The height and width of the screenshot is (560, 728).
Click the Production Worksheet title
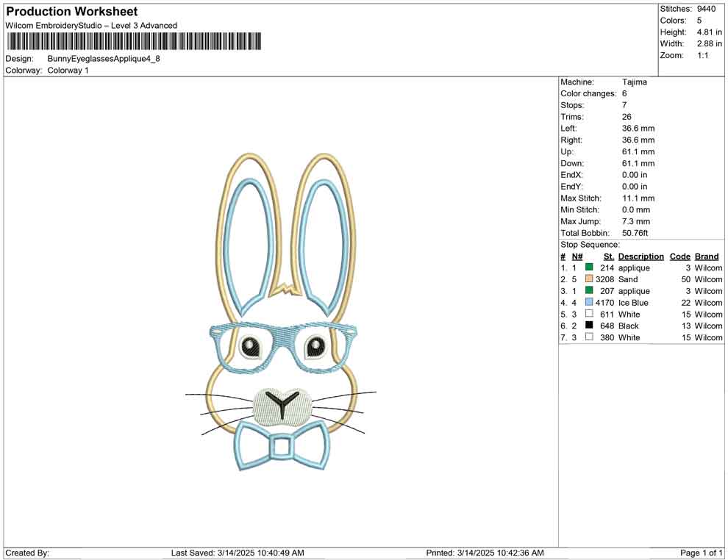(72, 12)
